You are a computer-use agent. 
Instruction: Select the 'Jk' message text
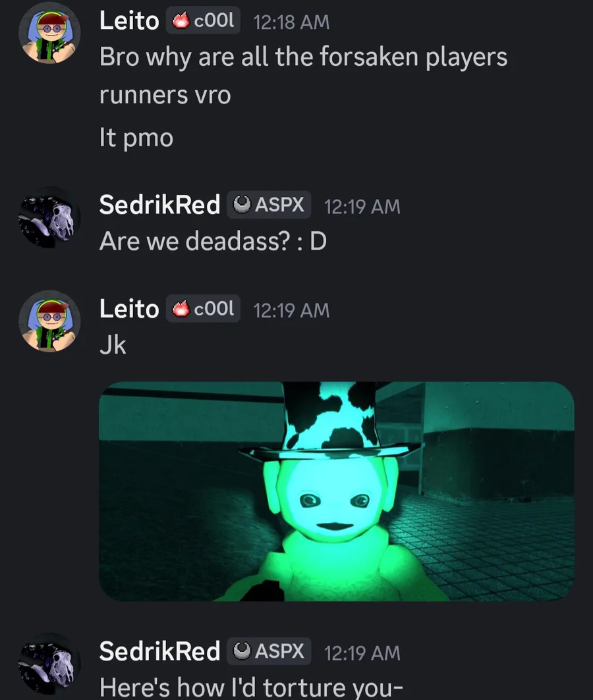(113, 346)
